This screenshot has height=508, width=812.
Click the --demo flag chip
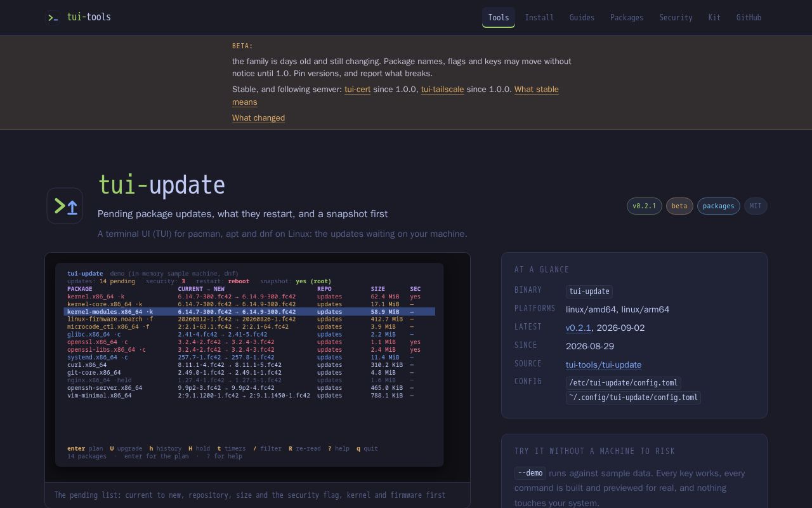tap(530, 473)
